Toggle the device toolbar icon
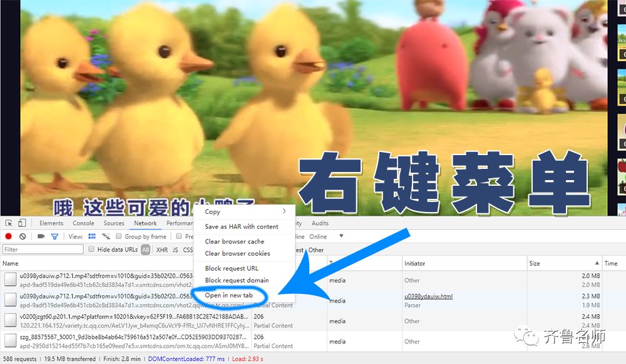This screenshot has height=364, width=626. pyautogui.click(x=23, y=223)
